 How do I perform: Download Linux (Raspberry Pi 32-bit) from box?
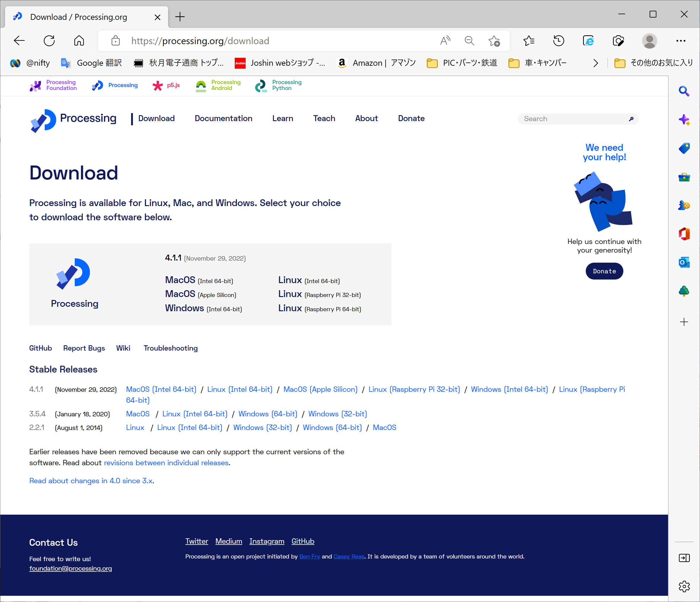(320, 294)
